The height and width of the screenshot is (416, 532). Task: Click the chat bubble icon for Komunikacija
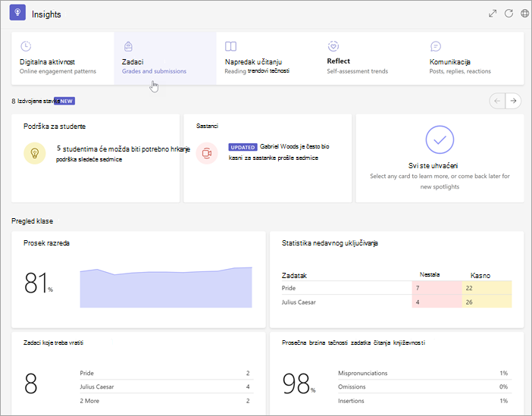pos(435,46)
